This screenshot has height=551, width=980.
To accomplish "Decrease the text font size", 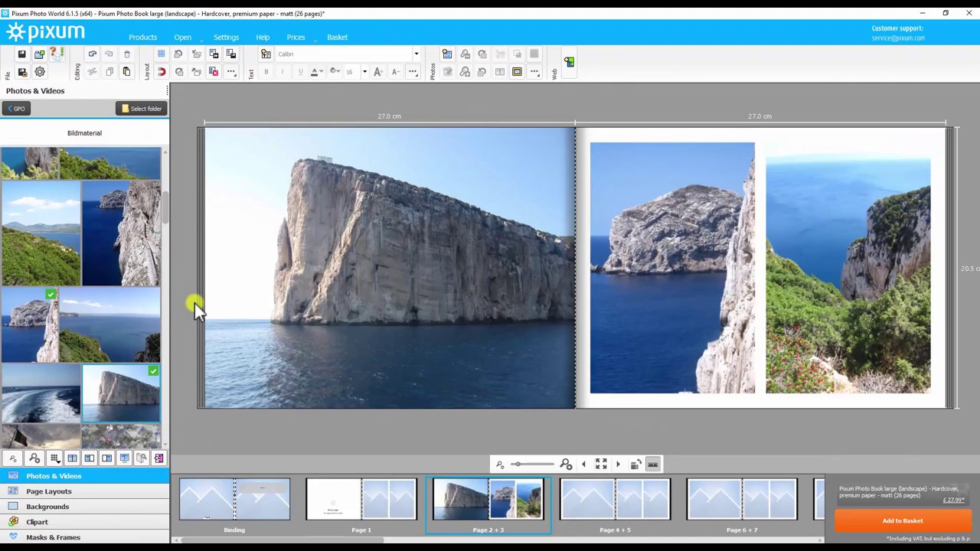I will click(x=395, y=72).
